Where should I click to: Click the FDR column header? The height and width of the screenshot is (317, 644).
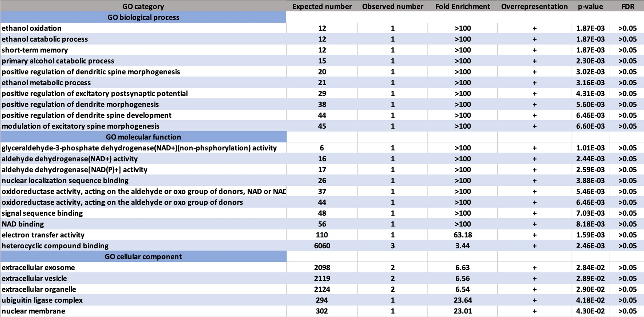click(x=628, y=6)
